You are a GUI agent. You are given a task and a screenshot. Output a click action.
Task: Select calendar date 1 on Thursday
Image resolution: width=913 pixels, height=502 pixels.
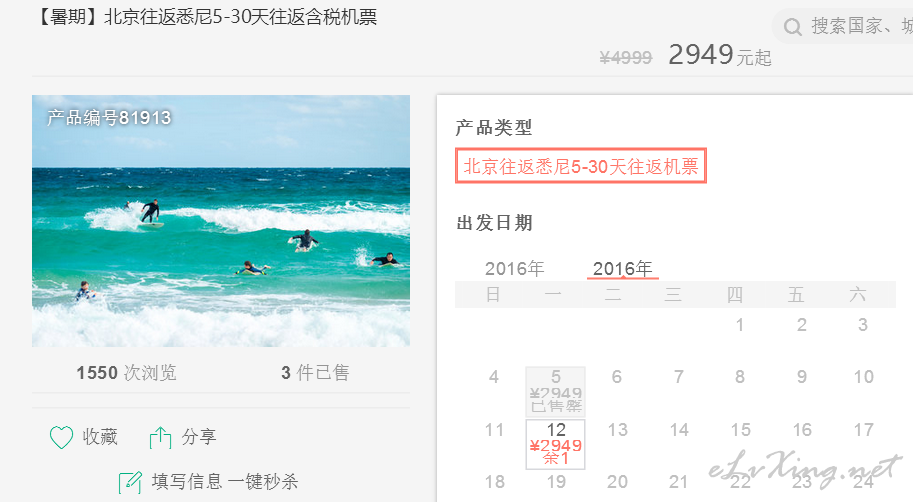click(x=739, y=324)
